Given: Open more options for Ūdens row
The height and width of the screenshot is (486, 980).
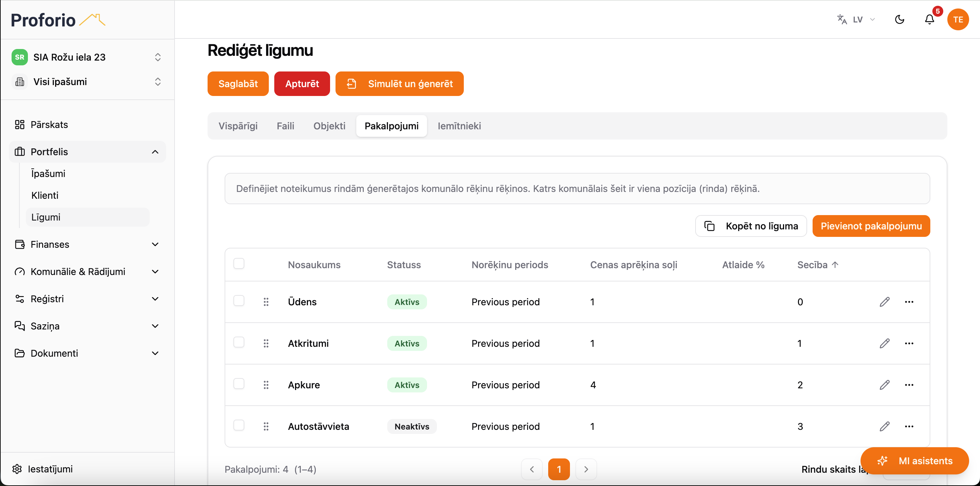Looking at the screenshot, I should [x=909, y=302].
